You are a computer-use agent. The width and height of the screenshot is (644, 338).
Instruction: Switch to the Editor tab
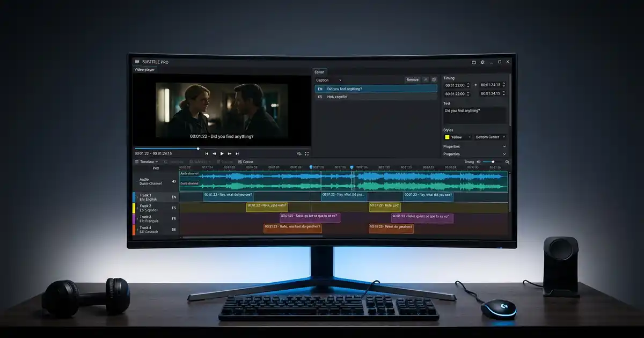(320, 72)
